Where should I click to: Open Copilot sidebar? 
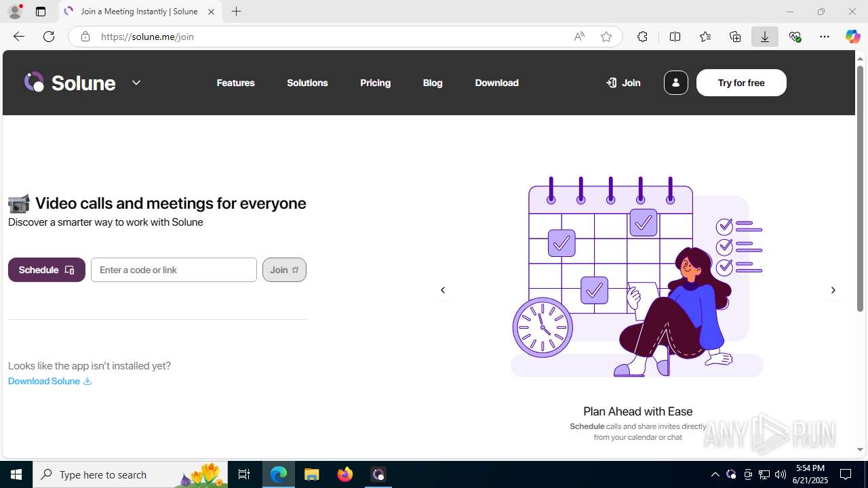click(852, 37)
